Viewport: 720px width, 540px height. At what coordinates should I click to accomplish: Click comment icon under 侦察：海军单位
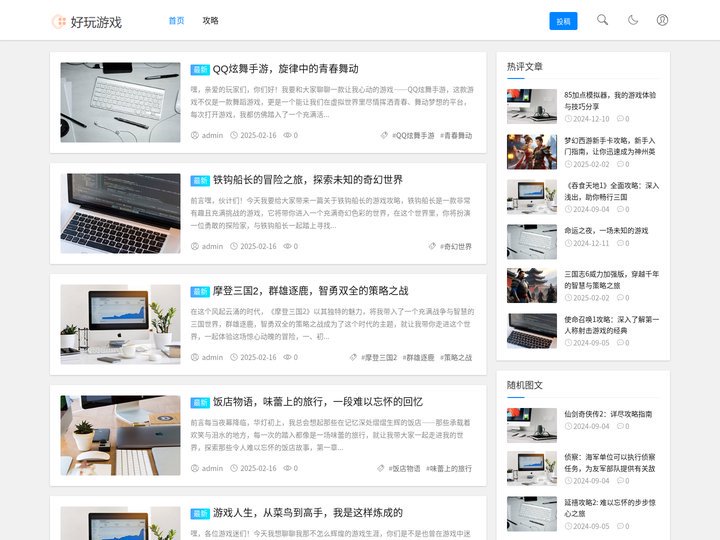[620, 481]
